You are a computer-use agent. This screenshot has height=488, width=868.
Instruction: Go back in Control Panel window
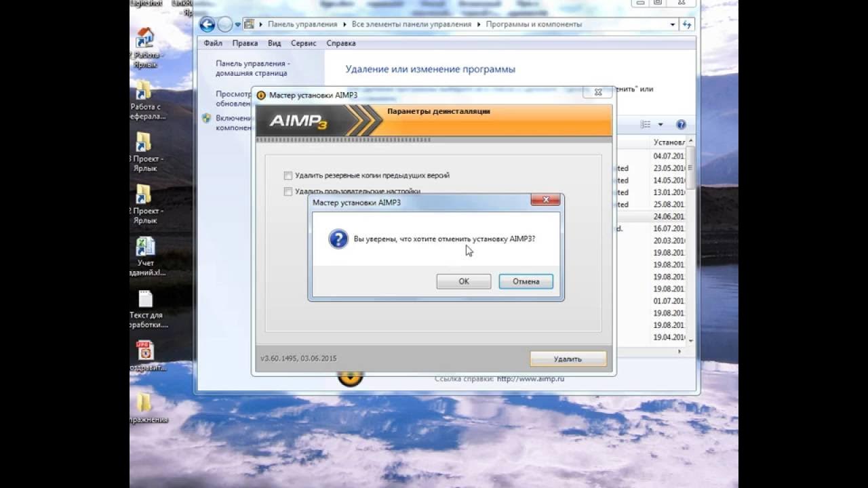[208, 25]
